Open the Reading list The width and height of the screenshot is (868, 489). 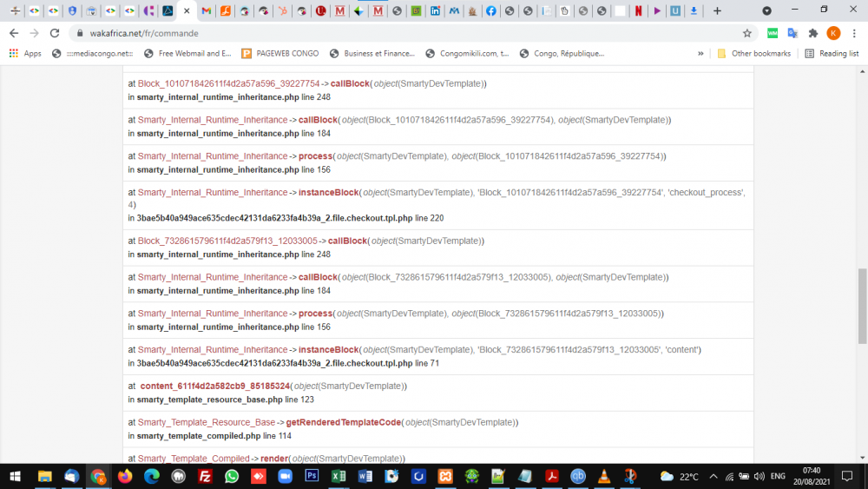coord(832,54)
